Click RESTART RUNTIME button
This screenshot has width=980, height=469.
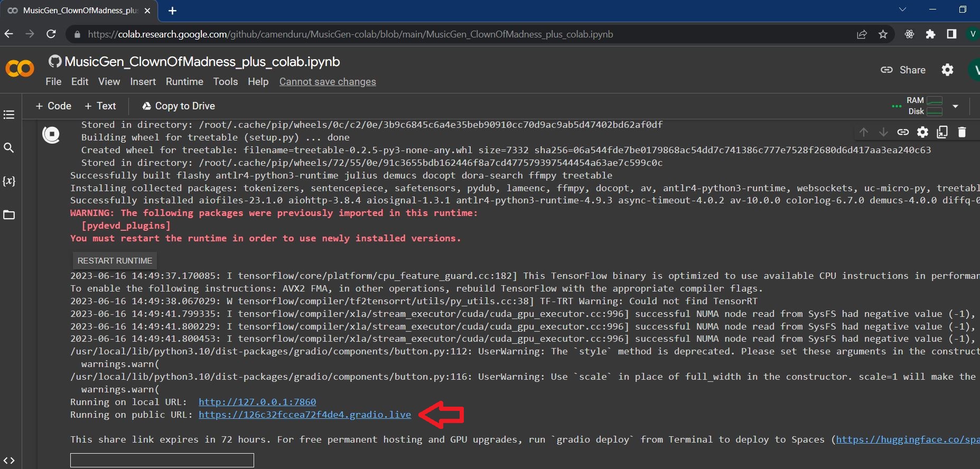pyautogui.click(x=115, y=261)
